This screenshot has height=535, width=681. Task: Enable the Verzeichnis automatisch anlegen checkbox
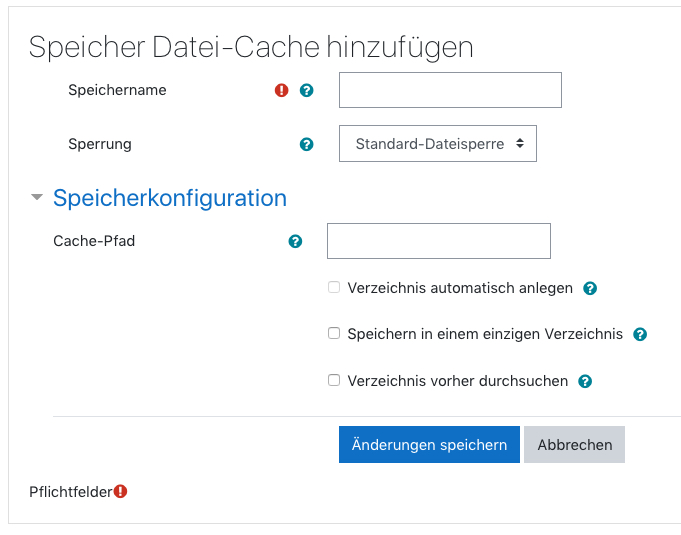point(334,288)
